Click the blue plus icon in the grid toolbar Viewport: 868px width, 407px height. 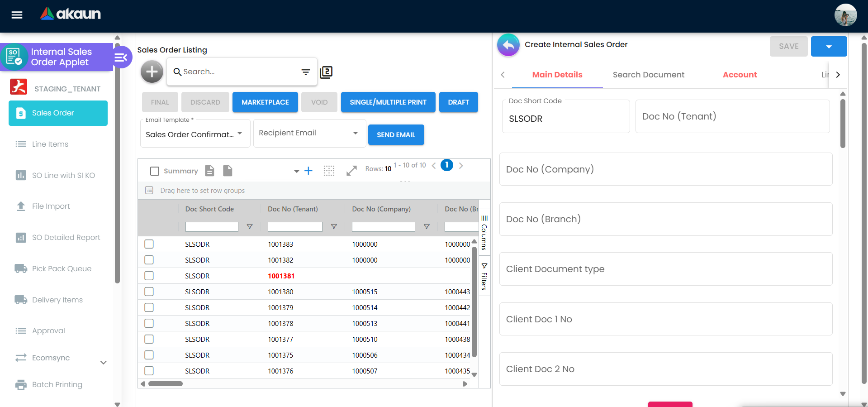308,171
